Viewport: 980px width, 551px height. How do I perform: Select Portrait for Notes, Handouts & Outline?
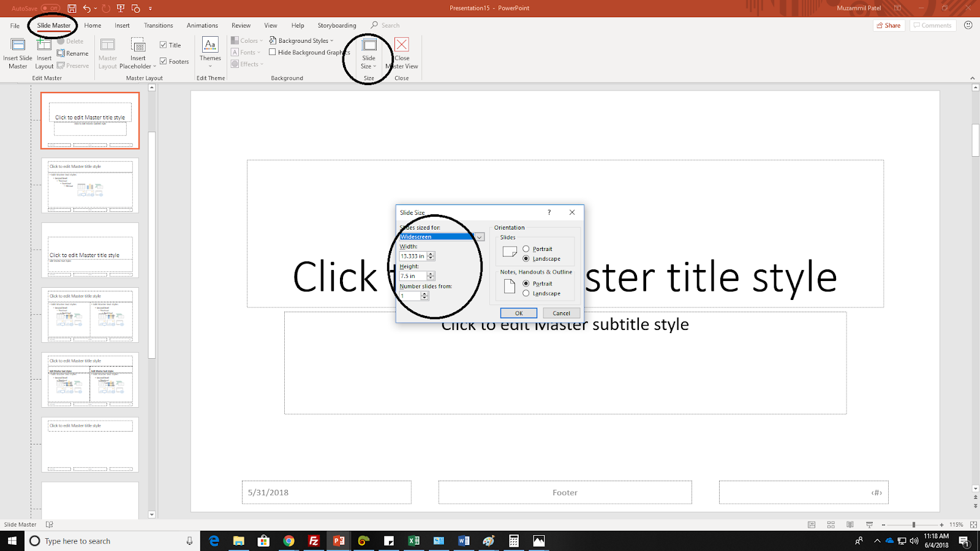point(526,283)
